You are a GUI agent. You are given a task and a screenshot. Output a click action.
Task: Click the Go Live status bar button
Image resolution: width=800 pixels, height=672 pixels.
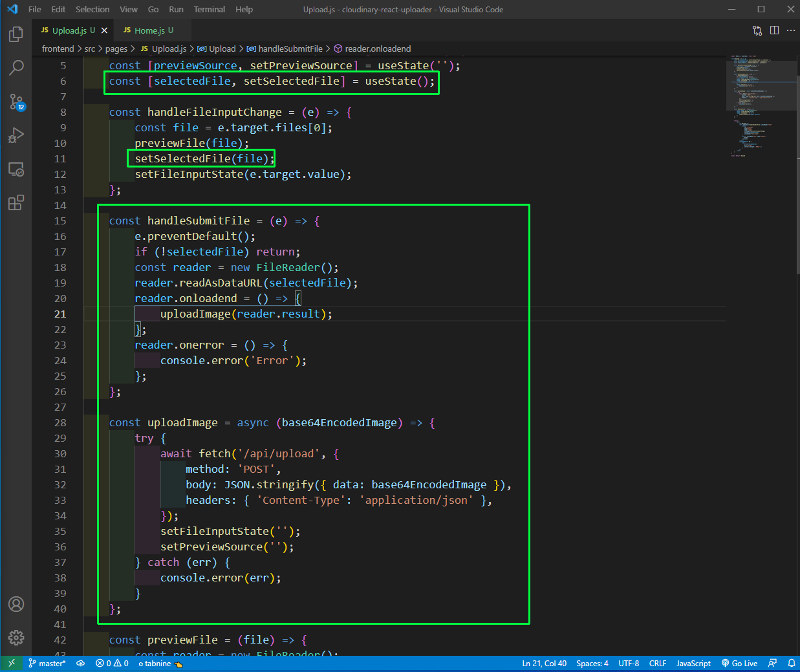(739, 663)
